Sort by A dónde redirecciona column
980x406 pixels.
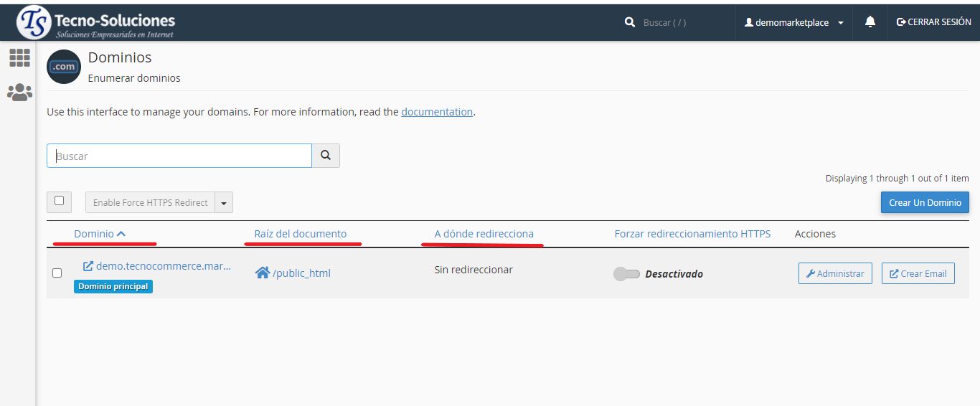coord(484,234)
